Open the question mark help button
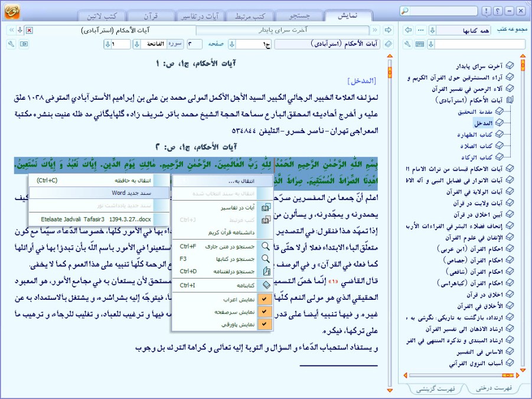The image size is (532, 399). coord(497,11)
